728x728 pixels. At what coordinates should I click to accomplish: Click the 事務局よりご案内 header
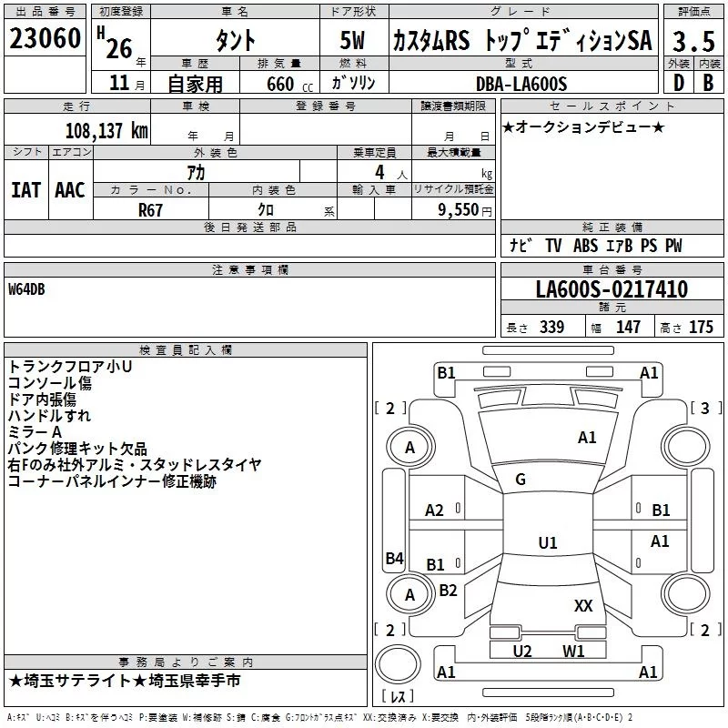[x=186, y=662]
